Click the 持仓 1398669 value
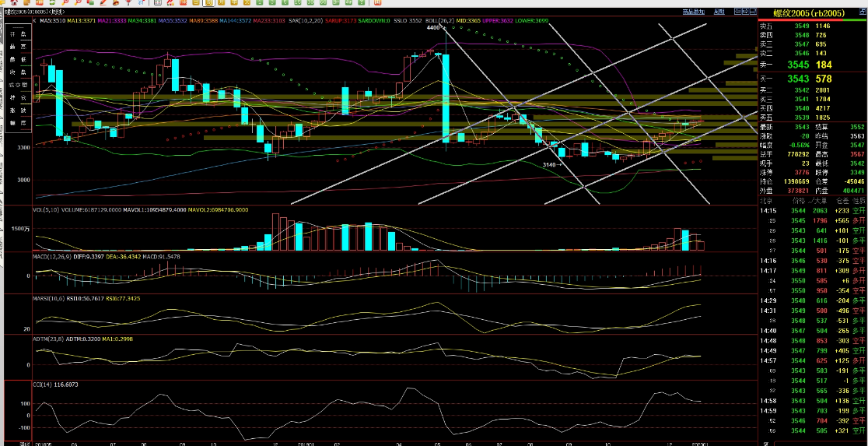Screen dimensions: 868x446 click(796, 181)
